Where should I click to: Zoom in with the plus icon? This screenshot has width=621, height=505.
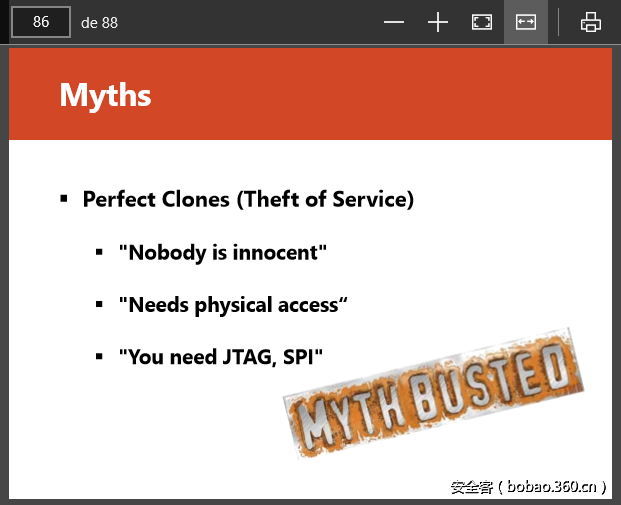coord(438,22)
